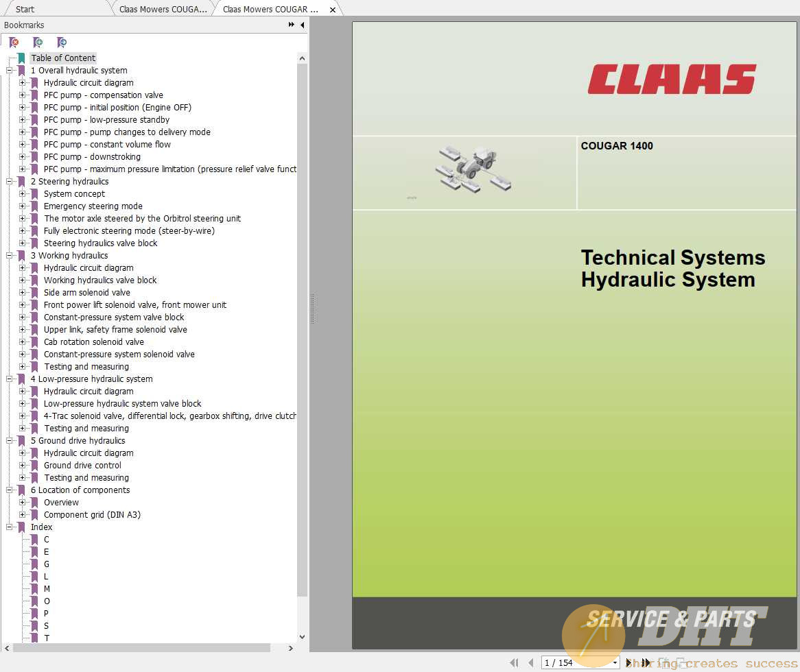This screenshot has height=672, width=800.
Task: Expand the Component grid (DIN A3) node
Action: click(23, 515)
